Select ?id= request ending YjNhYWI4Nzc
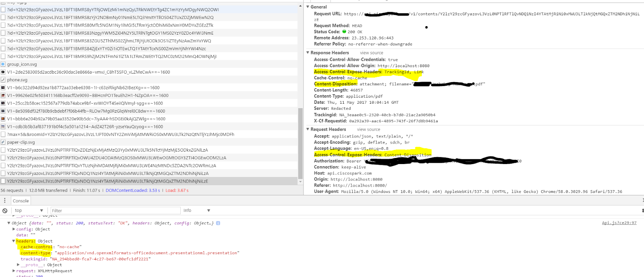The image size is (644, 277). tap(149, 49)
